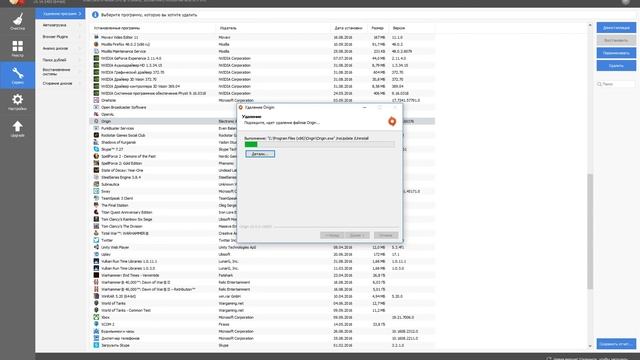Sort by Version (Версия) column header

(399, 28)
